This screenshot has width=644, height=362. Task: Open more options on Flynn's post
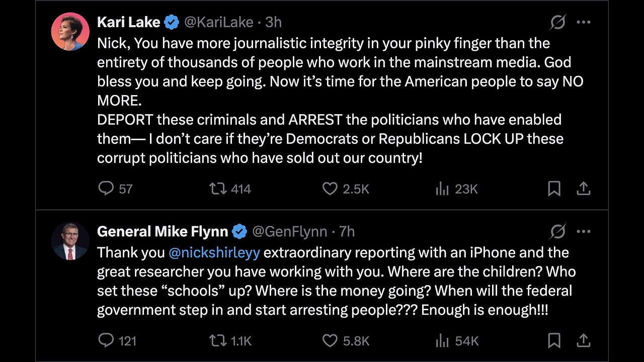(x=583, y=231)
